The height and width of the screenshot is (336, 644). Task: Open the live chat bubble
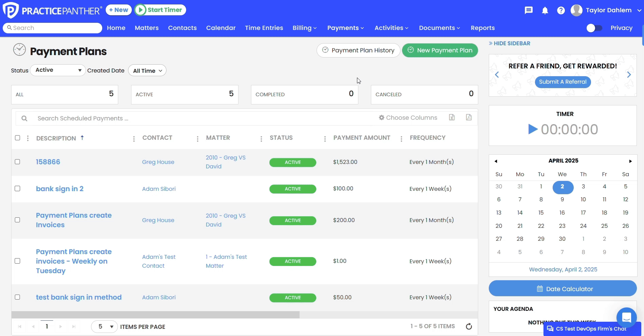coord(626,317)
